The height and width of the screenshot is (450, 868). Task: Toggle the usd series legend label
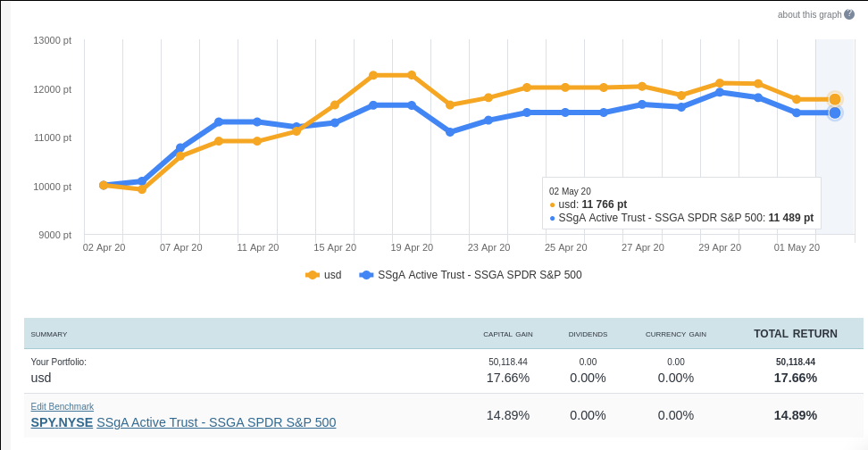click(332, 275)
